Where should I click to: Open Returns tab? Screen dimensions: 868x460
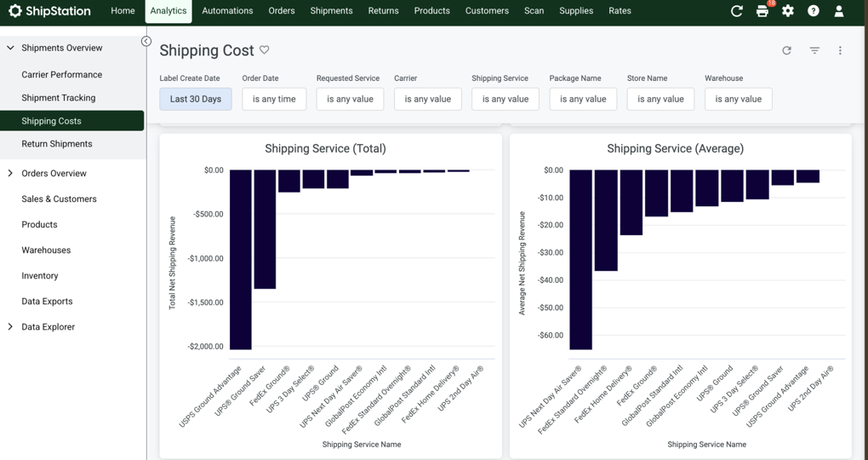pos(383,10)
